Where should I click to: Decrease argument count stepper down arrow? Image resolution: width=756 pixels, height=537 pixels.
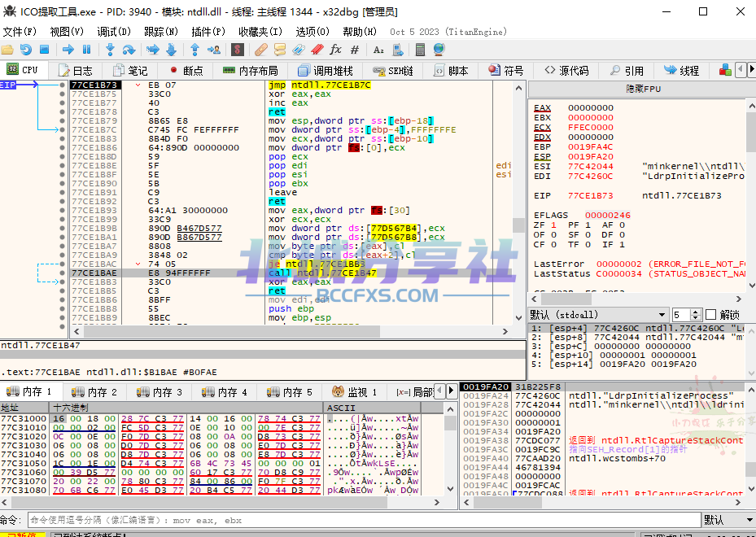(x=695, y=317)
